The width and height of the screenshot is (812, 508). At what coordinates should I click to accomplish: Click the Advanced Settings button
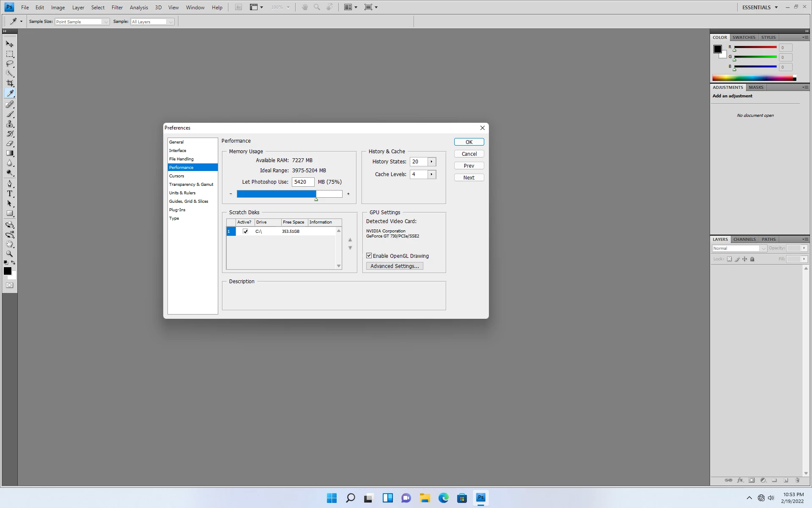pos(394,266)
